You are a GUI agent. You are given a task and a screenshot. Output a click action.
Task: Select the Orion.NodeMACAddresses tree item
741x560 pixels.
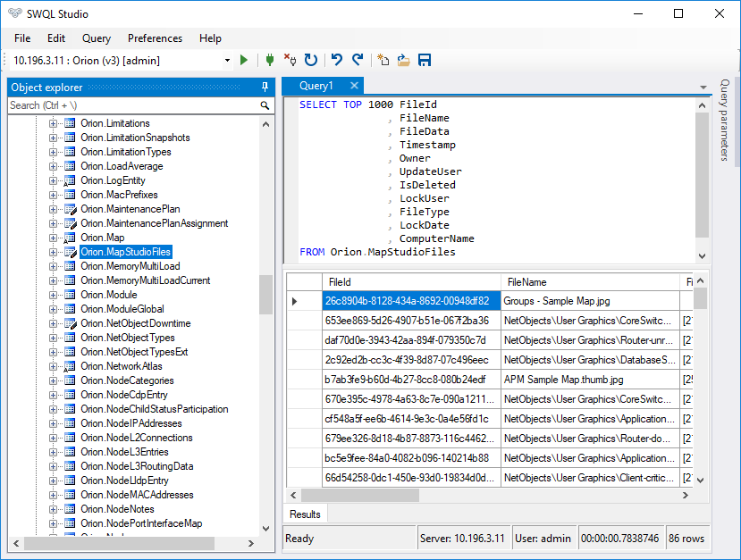(x=137, y=495)
